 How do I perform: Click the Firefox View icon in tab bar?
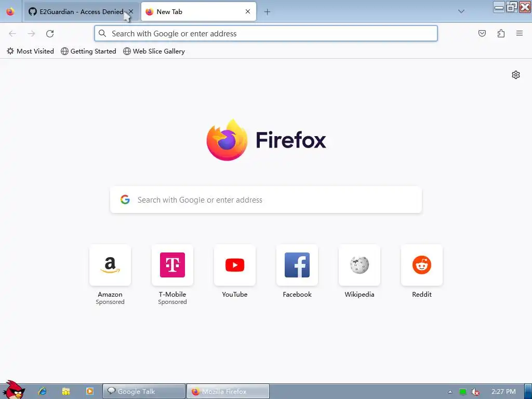pyautogui.click(x=10, y=11)
